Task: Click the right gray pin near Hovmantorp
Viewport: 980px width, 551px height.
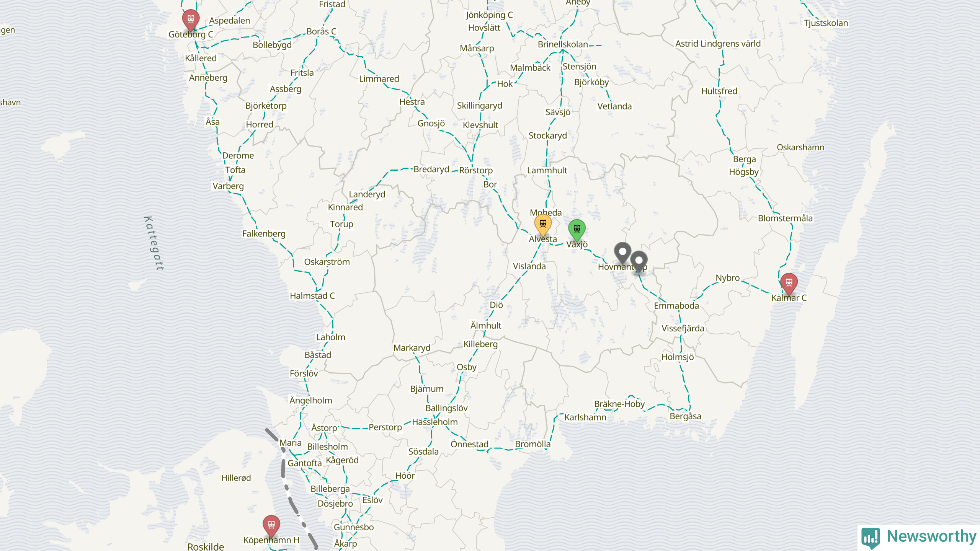Action: pos(639,262)
